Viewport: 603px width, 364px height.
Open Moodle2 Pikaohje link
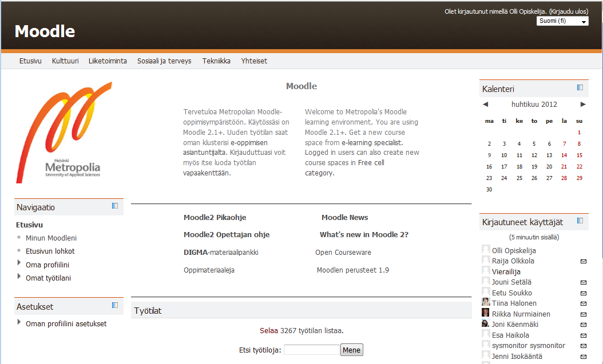pos(215,217)
